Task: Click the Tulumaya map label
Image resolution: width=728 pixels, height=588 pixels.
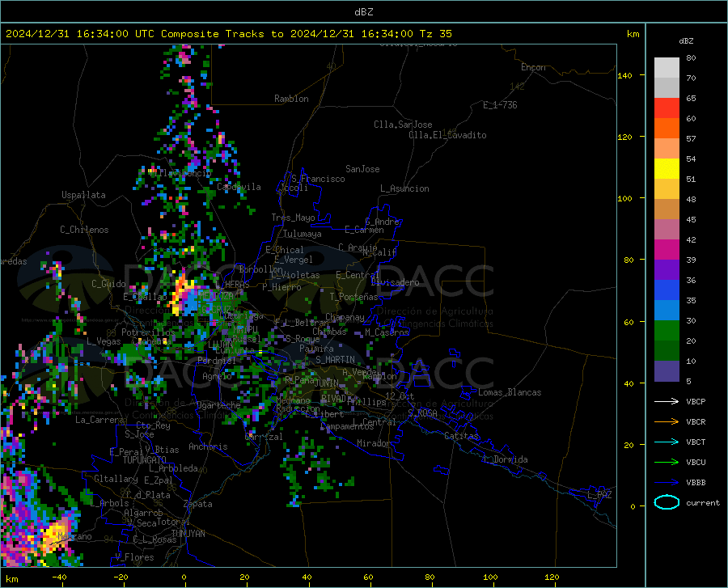Action: click(303, 234)
